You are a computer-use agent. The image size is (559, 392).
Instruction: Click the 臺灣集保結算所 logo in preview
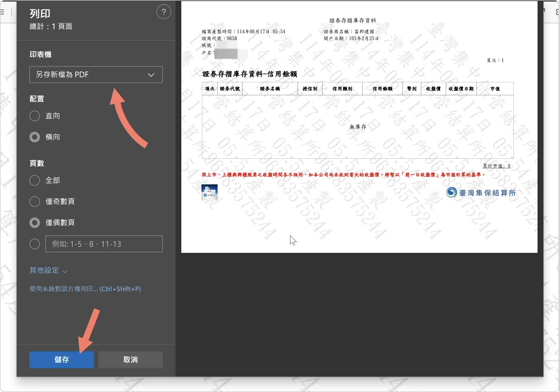pyautogui.click(x=481, y=193)
